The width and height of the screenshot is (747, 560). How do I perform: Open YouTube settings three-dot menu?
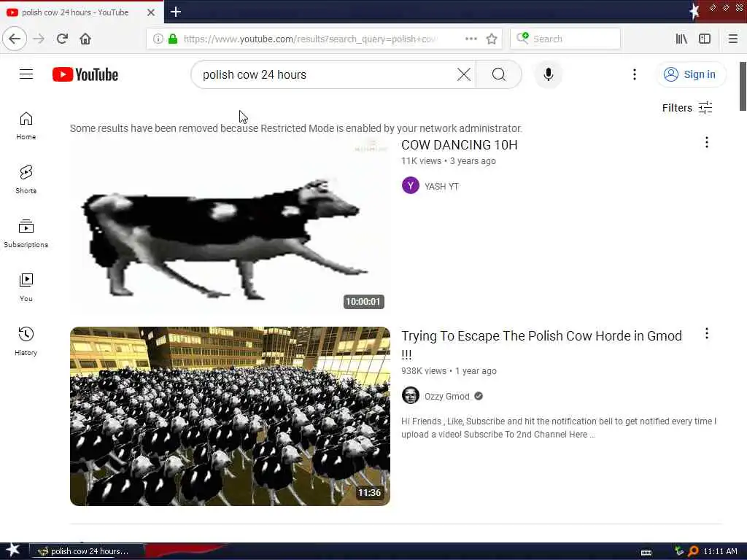[634, 74]
